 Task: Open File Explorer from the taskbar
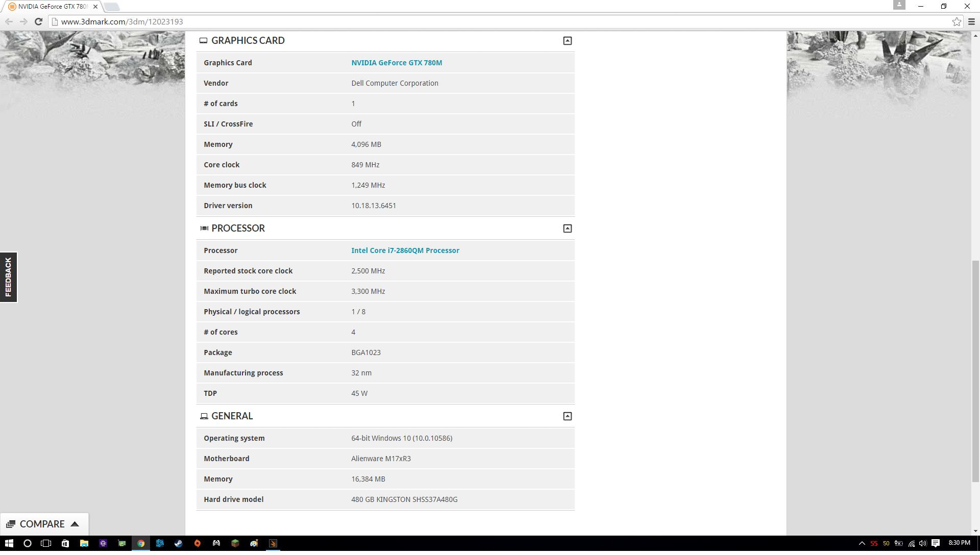tap(84, 543)
